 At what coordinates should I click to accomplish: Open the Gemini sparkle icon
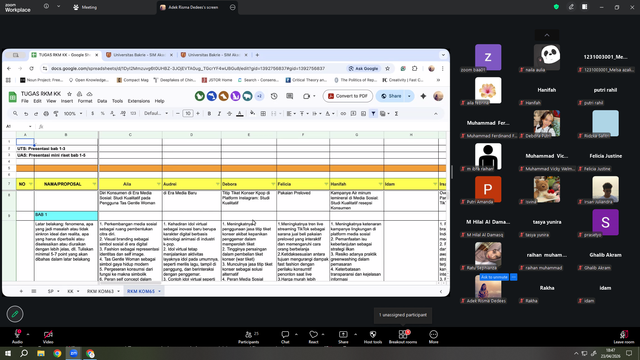423,96
